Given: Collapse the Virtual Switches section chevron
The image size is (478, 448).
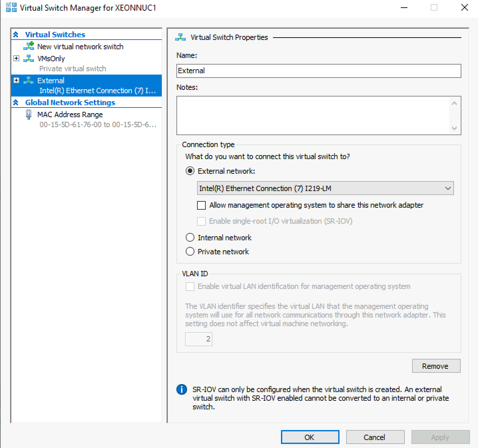Looking at the screenshot, I should [x=16, y=34].
